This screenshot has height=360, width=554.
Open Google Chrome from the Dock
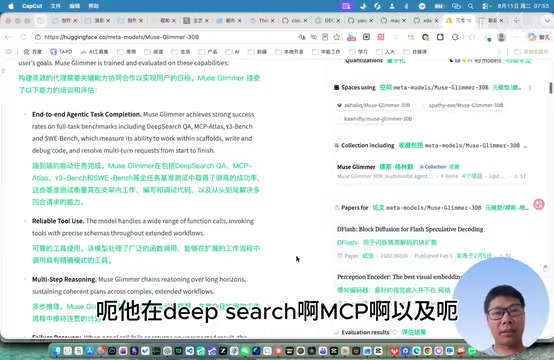(428, 351)
